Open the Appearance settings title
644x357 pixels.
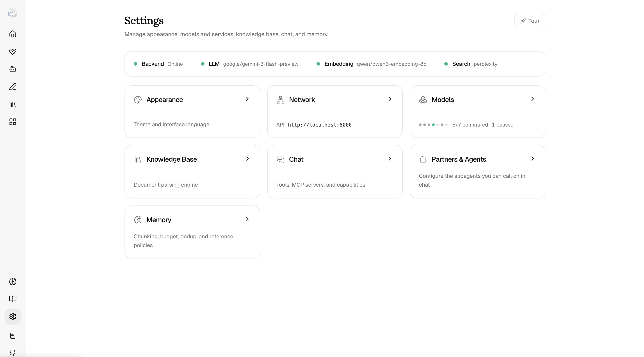tap(164, 100)
